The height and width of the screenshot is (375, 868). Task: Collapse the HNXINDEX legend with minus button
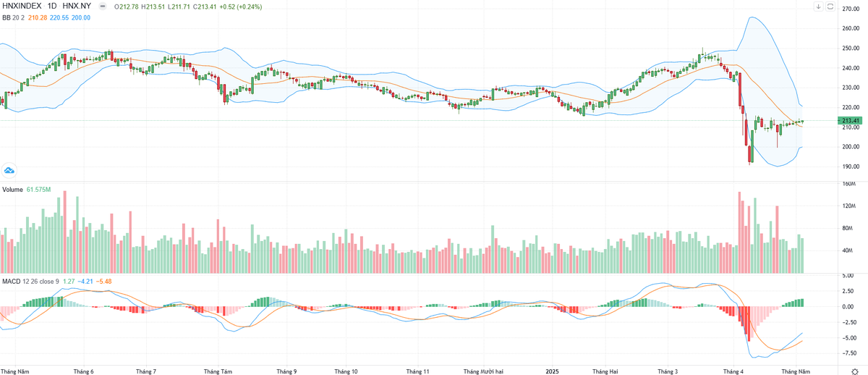(x=101, y=7)
